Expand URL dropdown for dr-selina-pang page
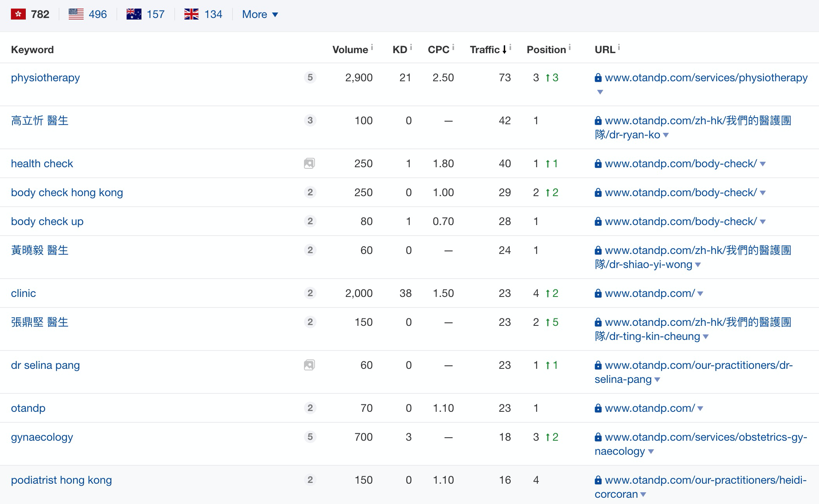This screenshot has height=504, width=819. pos(657,380)
